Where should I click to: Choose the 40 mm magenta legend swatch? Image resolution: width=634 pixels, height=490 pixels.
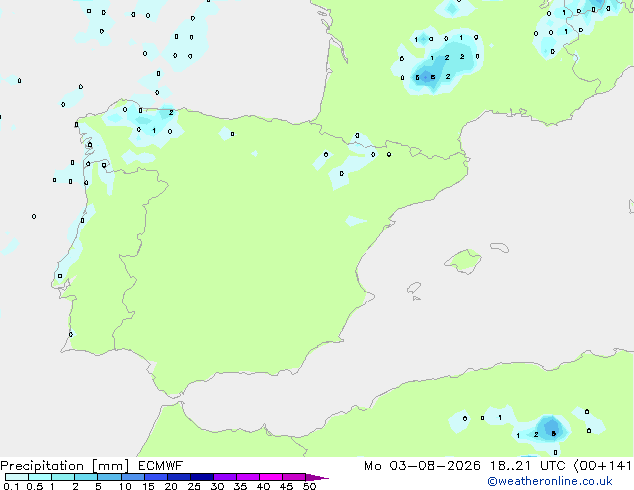(271, 477)
